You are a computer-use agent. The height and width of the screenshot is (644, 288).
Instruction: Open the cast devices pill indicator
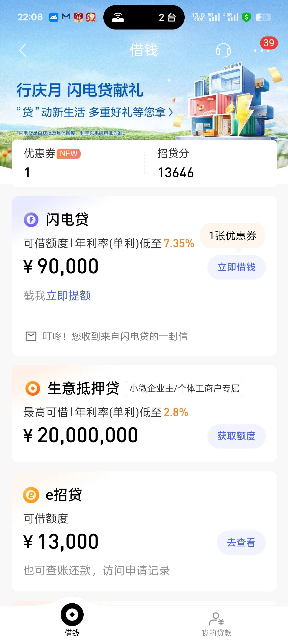(144, 17)
